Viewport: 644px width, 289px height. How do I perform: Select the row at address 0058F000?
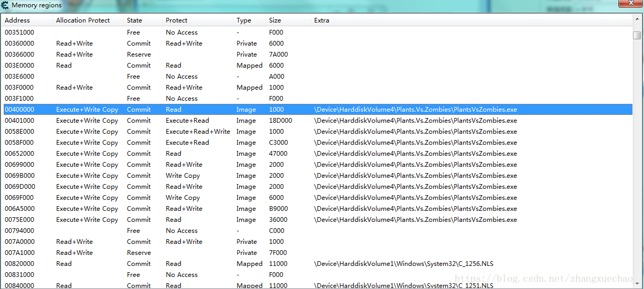[317, 143]
